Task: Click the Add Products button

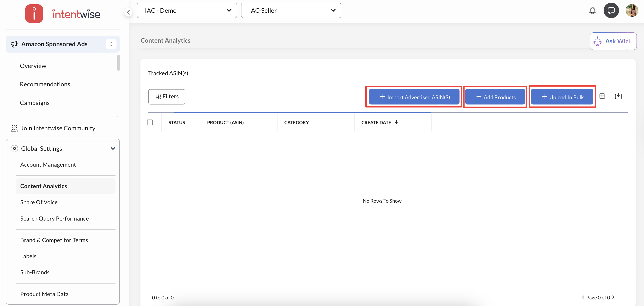Action: click(495, 97)
